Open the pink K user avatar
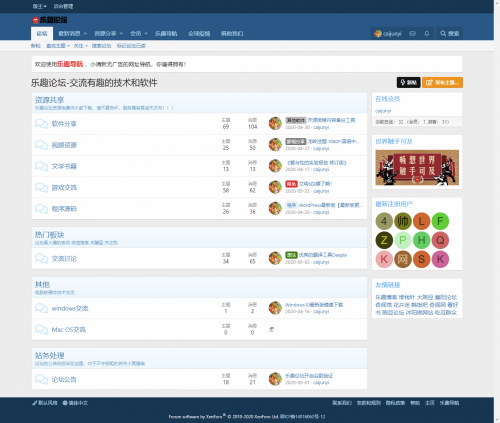 click(384, 259)
